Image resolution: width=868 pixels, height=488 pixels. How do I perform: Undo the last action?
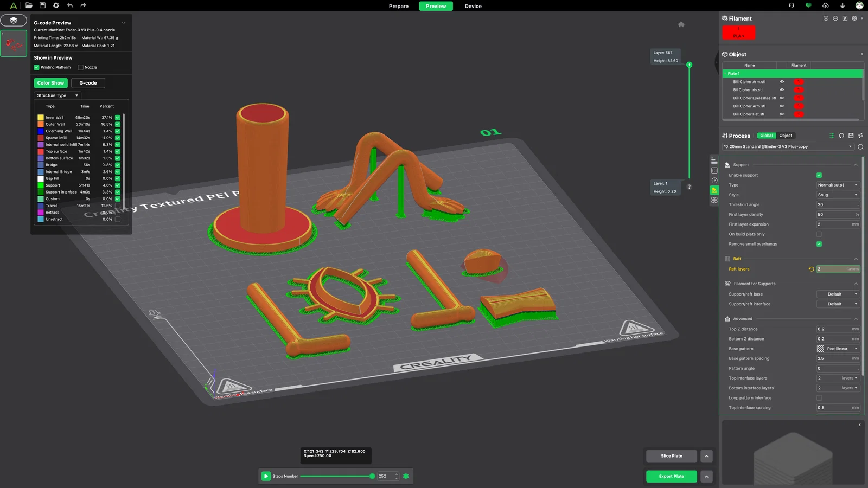click(70, 5)
